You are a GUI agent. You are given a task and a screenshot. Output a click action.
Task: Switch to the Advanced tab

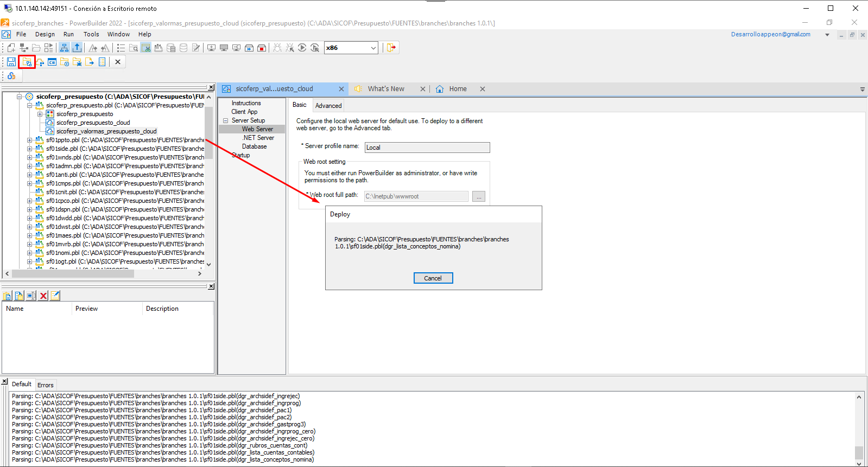pyautogui.click(x=328, y=106)
